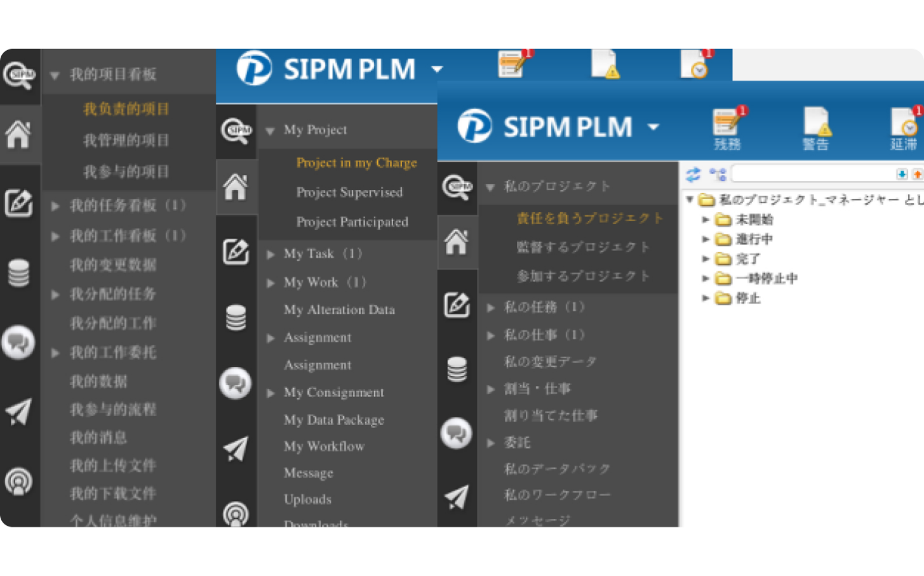Select the edit pencil icon in Japanese sidebar
This screenshot has width=924, height=576.
[x=457, y=305]
